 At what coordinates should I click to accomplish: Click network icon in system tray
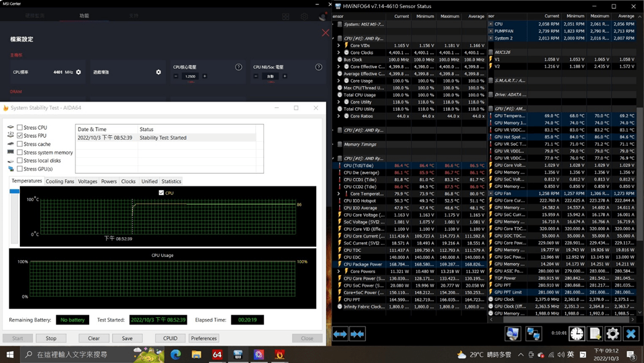click(x=551, y=354)
